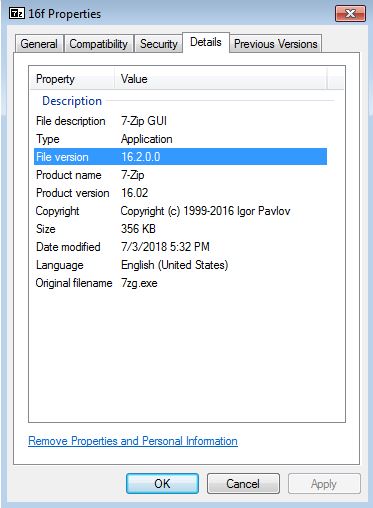Click the 'Application' value

pos(147,139)
